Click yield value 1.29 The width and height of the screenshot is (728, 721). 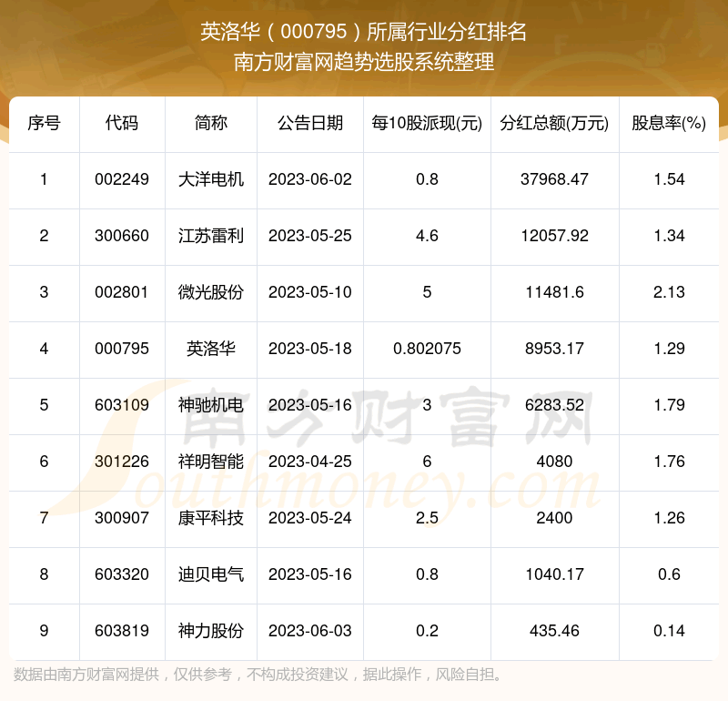click(x=669, y=349)
